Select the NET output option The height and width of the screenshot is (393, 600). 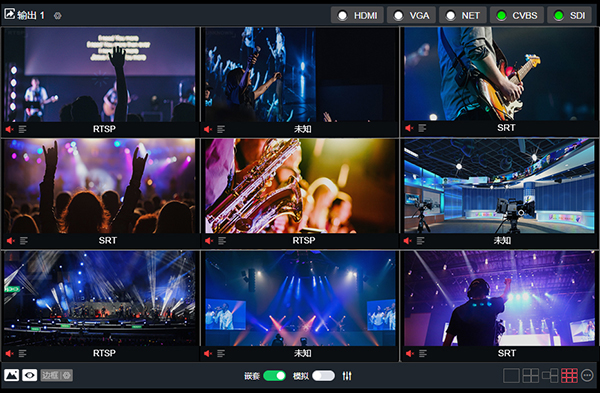click(463, 15)
